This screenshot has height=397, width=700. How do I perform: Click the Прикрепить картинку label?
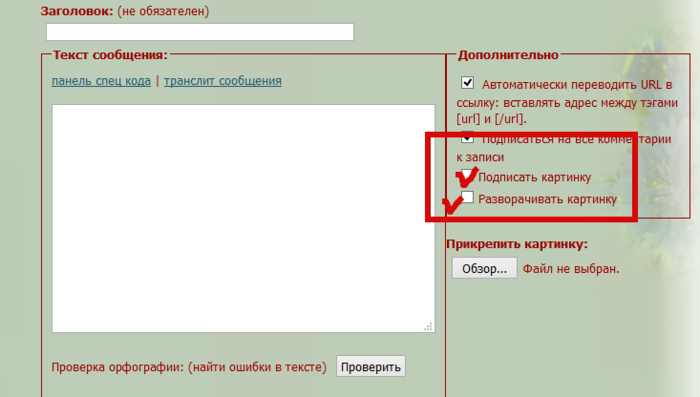(517, 244)
